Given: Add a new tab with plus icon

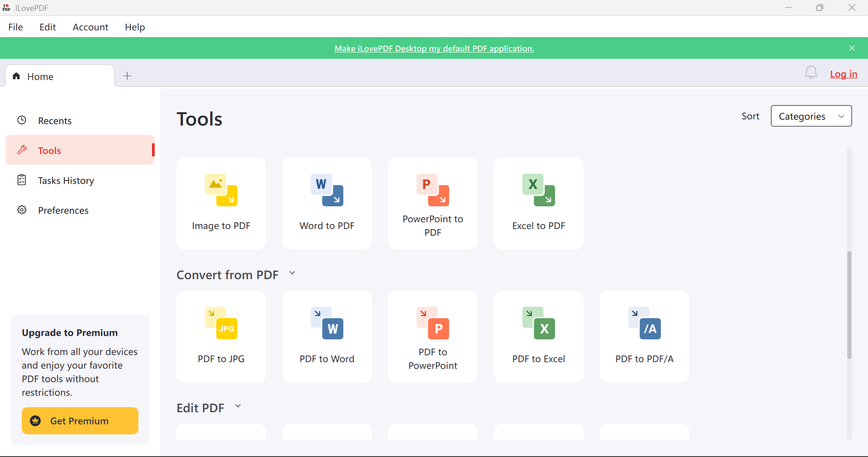Looking at the screenshot, I should (127, 76).
